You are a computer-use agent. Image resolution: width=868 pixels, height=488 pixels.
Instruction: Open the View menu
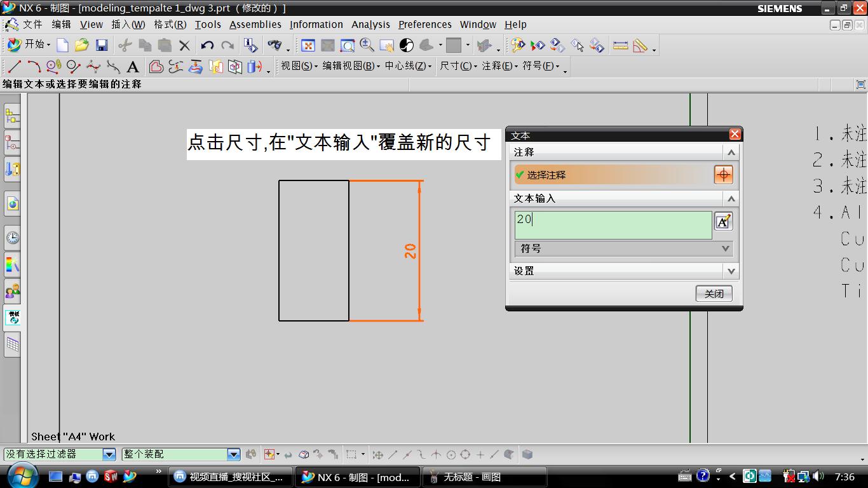tap(92, 24)
